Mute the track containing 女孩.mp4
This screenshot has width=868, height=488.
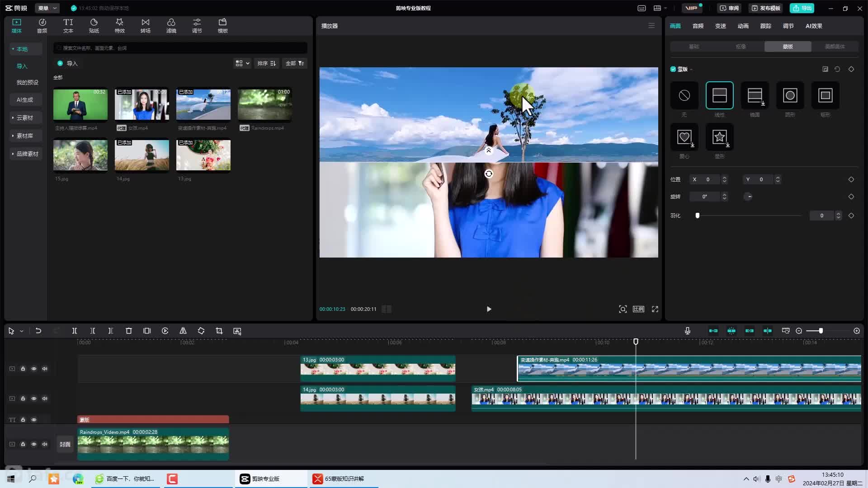45,399
